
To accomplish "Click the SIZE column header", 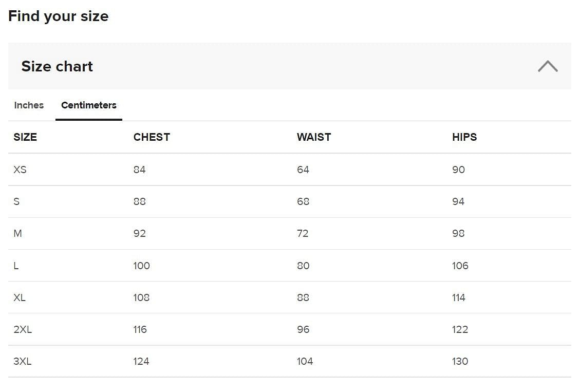I will click(x=25, y=137).
